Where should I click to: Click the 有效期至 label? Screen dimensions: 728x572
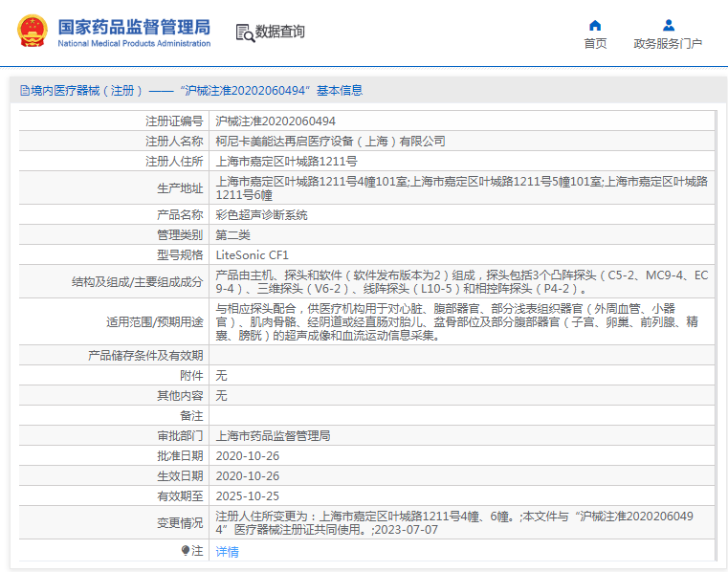pos(180,496)
